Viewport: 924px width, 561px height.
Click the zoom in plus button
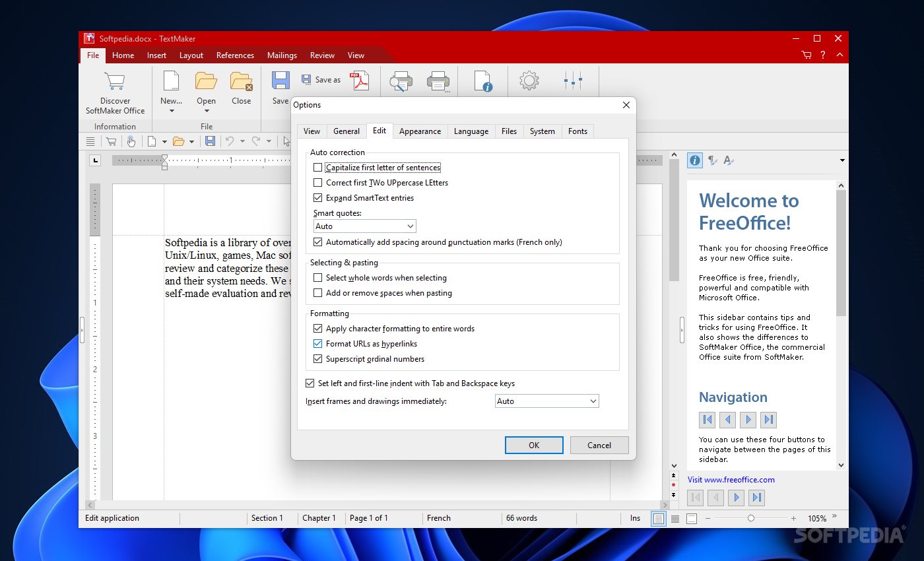pyautogui.click(x=793, y=519)
